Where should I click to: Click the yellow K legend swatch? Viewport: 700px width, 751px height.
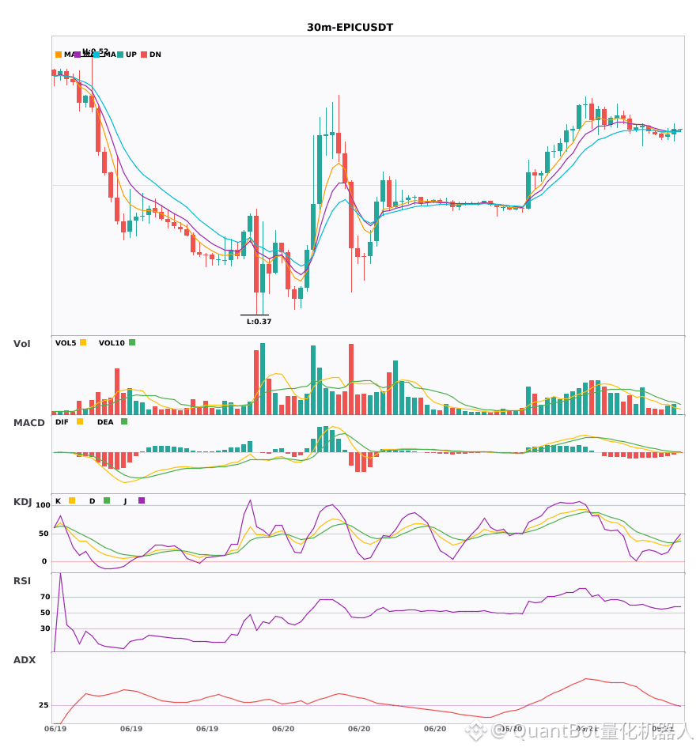pos(72,500)
